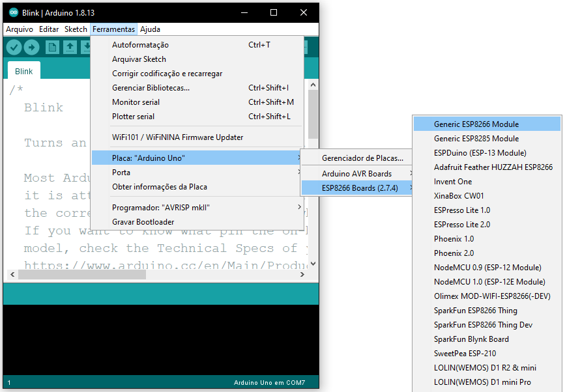This screenshot has height=392, width=565.
Task: Open the Sketch menu
Action: pos(76,29)
